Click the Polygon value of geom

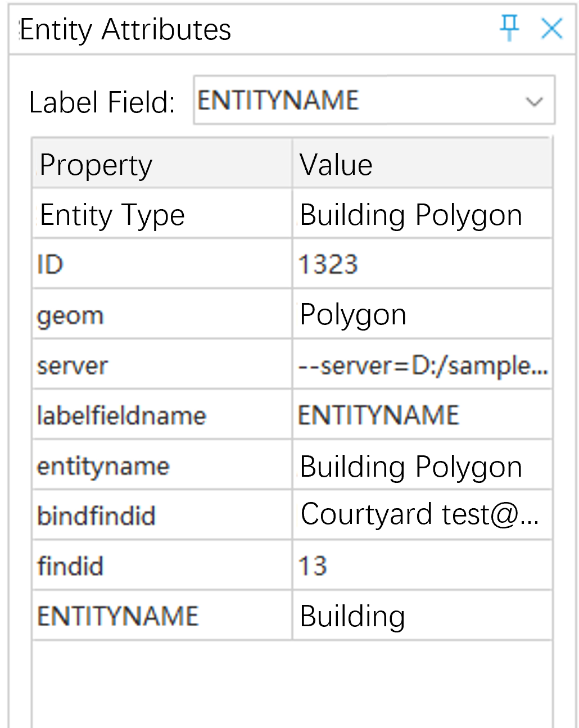point(353,314)
